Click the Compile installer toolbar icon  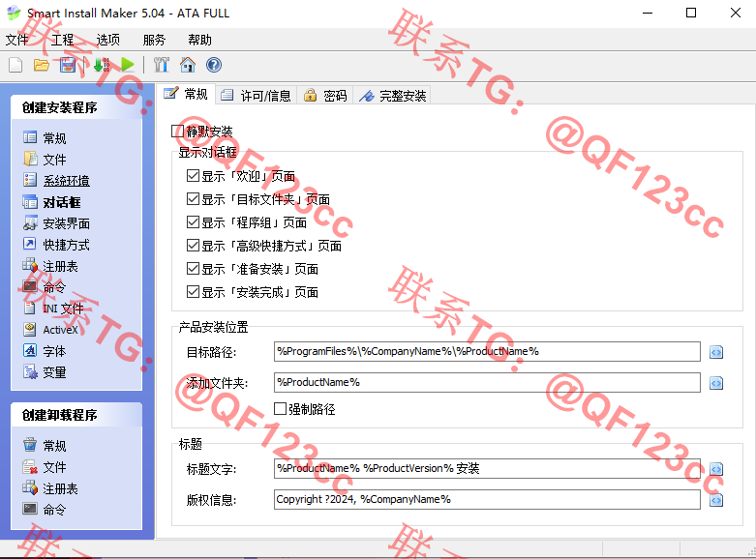[x=102, y=65]
